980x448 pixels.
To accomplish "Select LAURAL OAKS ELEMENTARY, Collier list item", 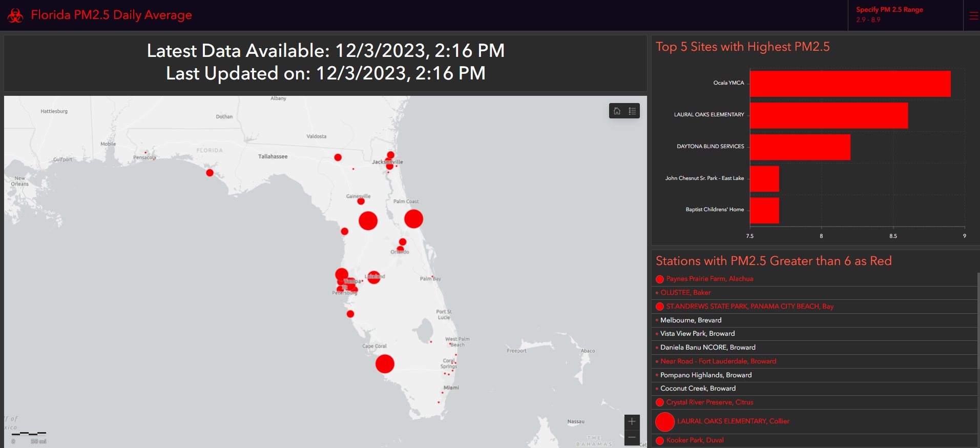I will 733,421.
